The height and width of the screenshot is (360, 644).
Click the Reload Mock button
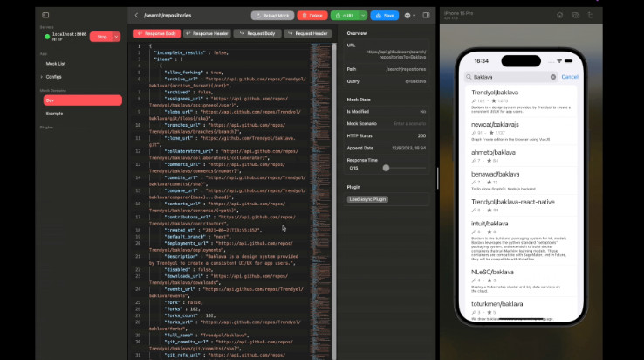point(273,16)
